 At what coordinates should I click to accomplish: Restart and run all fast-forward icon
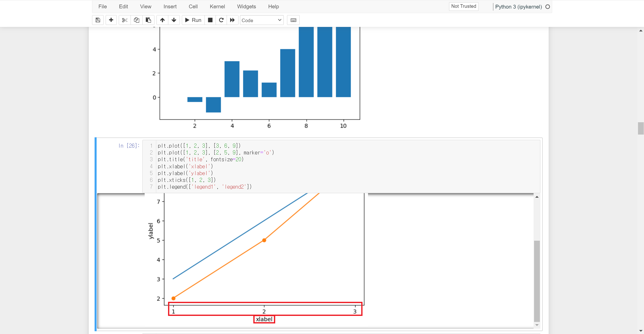(x=232, y=20)
